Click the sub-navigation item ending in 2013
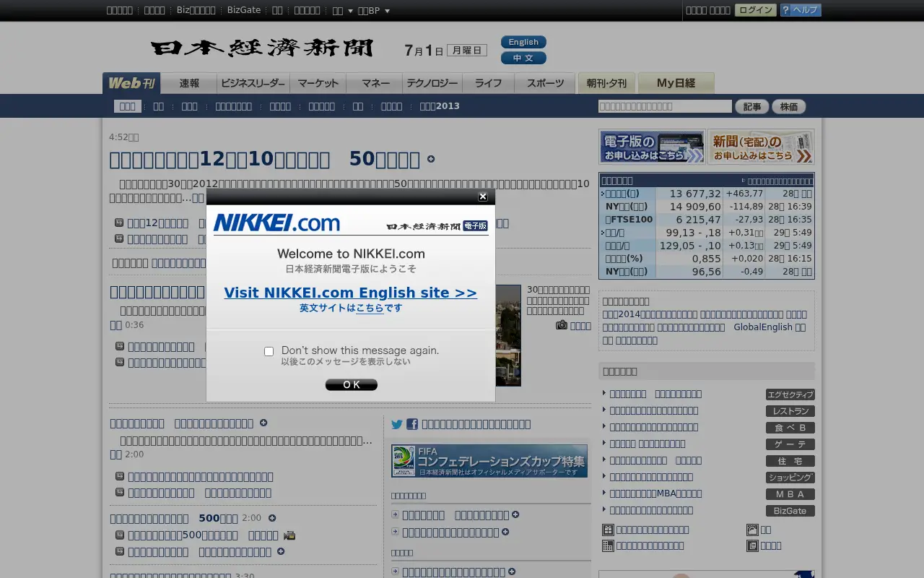Image resolution: width=924 pixels, height=578 pixels. [x=440, y=106]
